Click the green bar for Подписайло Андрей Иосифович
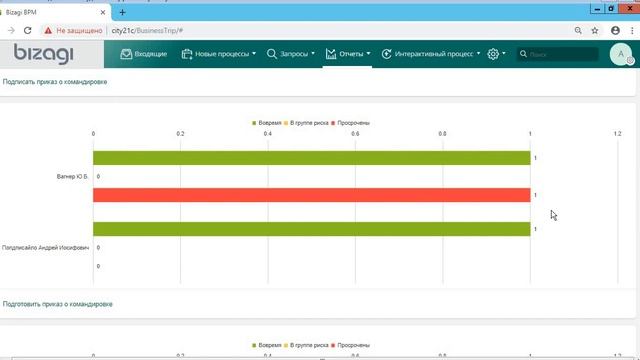 coord(311,229)
